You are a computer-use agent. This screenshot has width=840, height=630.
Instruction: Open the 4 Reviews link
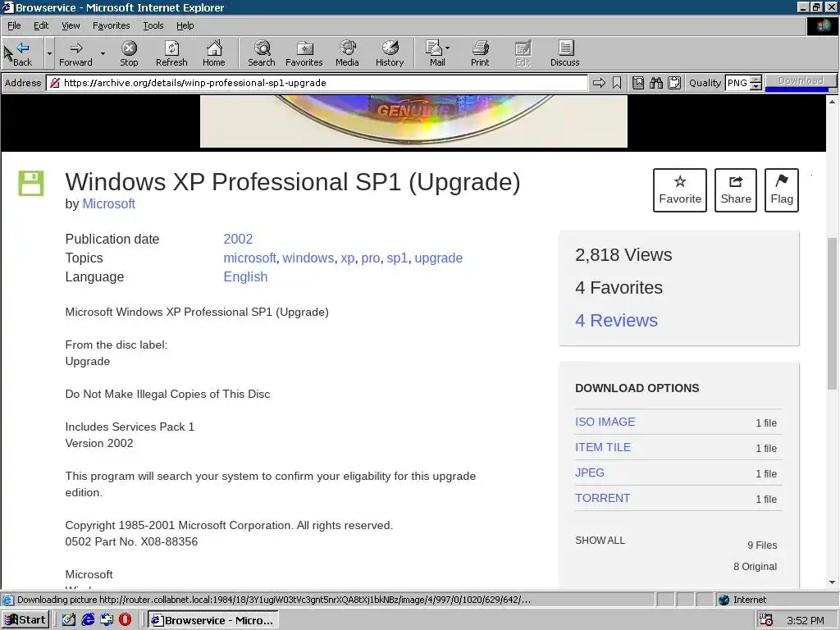point(616,321)
